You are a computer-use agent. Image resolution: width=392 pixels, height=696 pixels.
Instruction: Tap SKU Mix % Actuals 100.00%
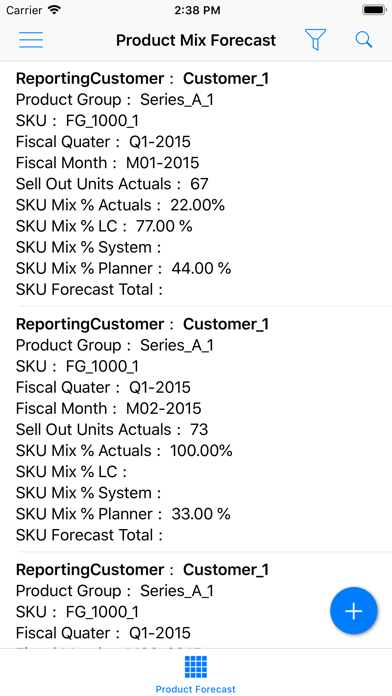[x=124, y=451]
